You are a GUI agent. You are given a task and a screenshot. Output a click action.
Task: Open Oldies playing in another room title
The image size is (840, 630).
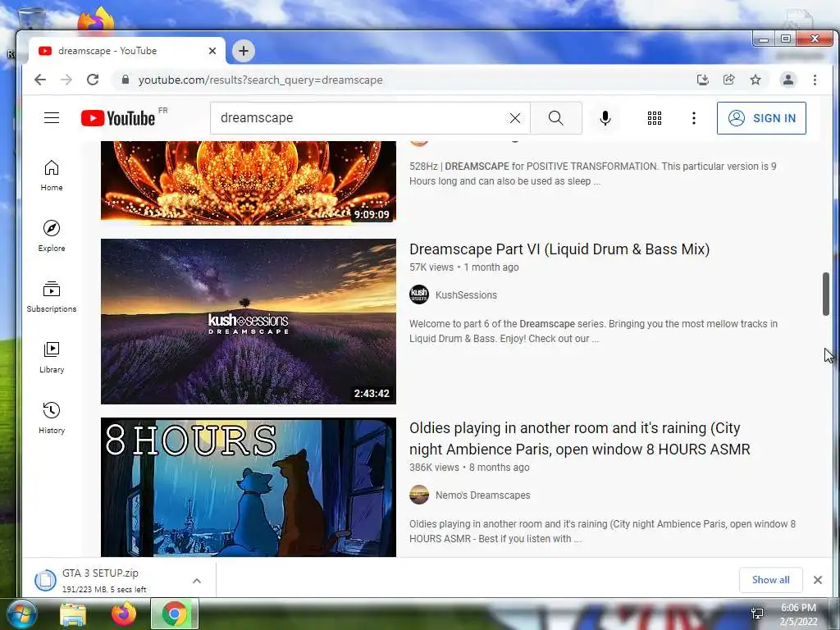[x=580, y=439]
